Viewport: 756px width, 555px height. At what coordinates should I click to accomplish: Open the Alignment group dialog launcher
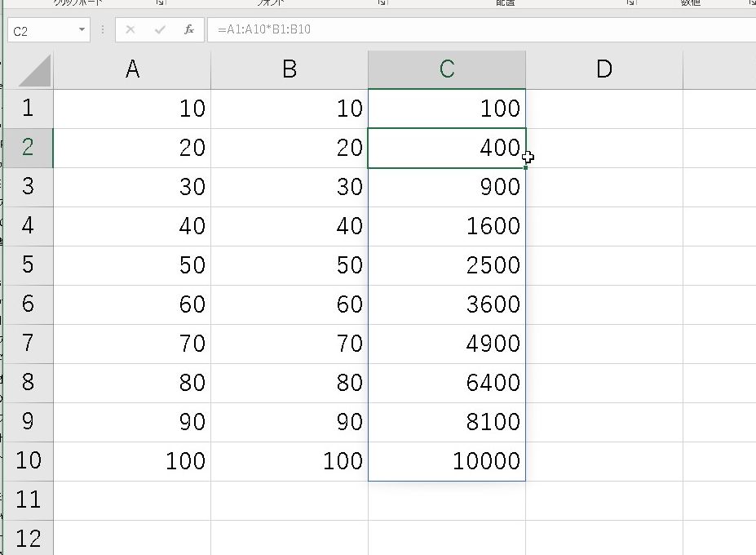(x=630, y=3)
